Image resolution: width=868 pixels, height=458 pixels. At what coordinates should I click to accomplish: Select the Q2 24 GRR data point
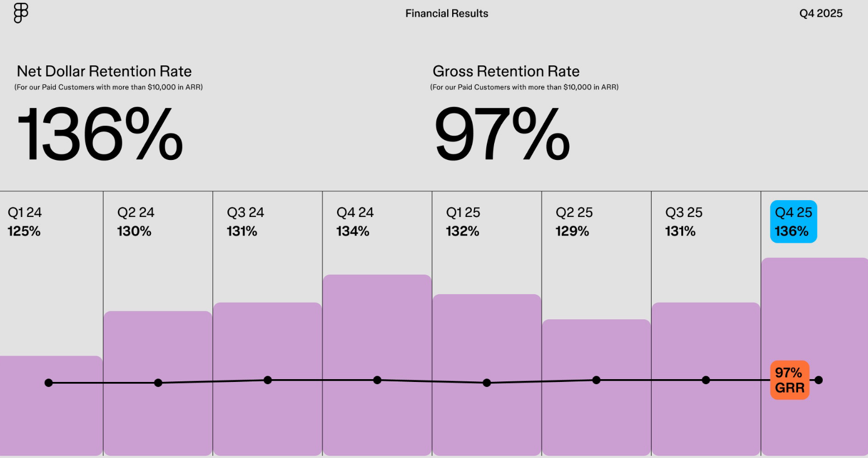click(158, 383)
